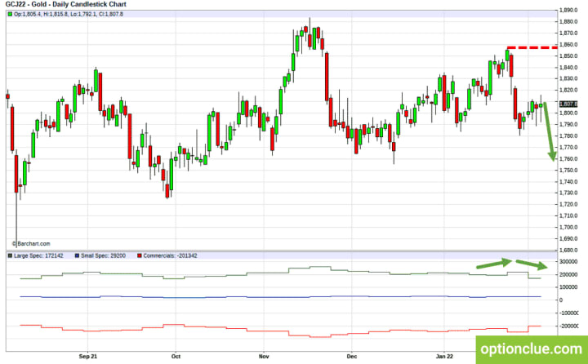Viewport: 588px width, 364px height.
Task: Click the Dec date axis label
Action: [352, 356]
